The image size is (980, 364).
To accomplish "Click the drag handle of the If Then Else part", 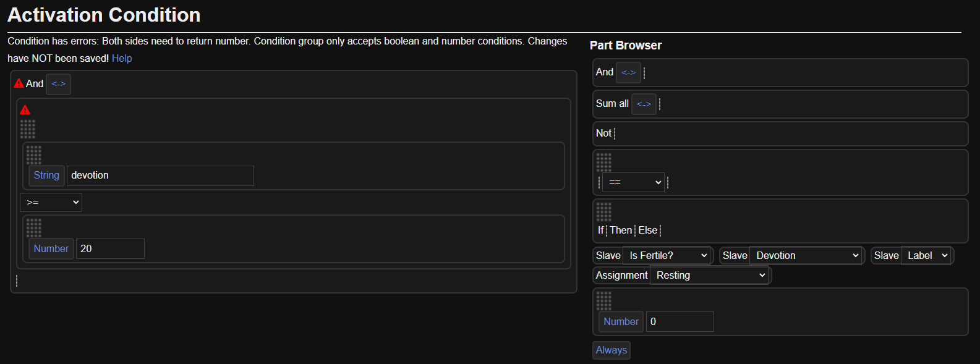I will (x=603, y=212).
